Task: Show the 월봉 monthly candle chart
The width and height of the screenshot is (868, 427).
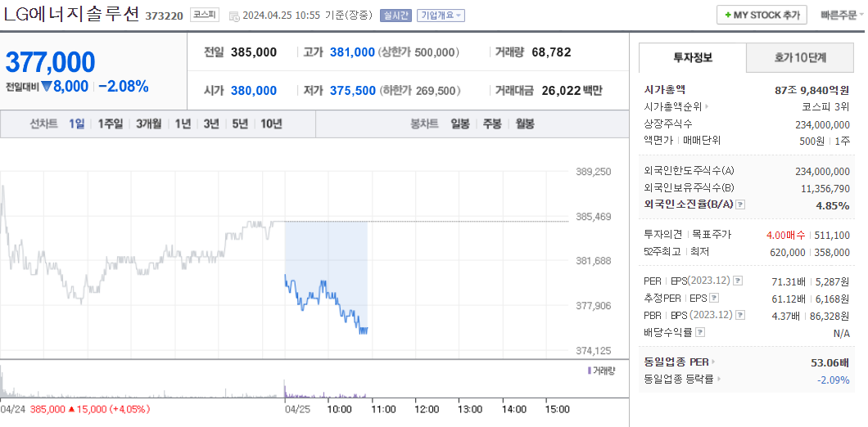Action: [525, 124]
